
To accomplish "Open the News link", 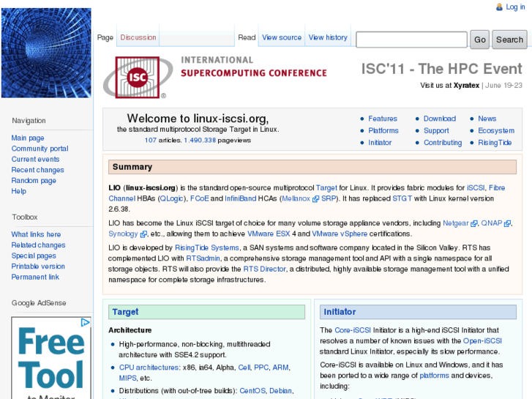I will tap(487, 119).
